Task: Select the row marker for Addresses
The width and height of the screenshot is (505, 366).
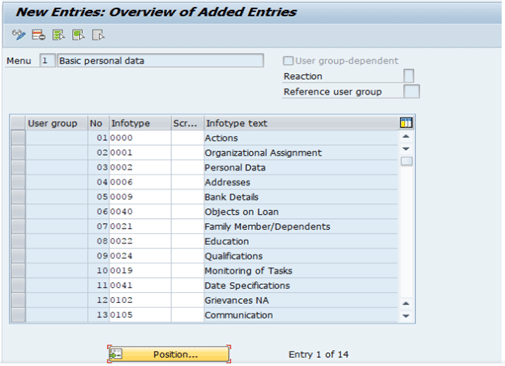Action: click(x=18, y=182)
